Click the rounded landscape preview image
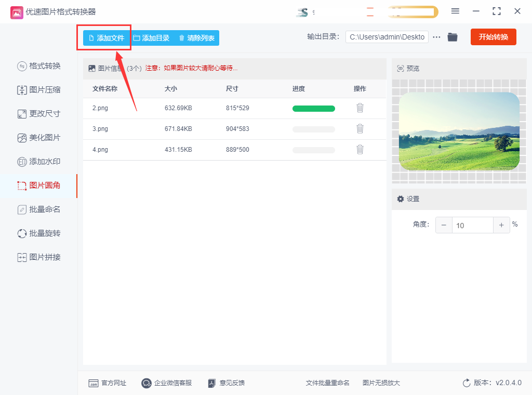 (x=459, y=131)
